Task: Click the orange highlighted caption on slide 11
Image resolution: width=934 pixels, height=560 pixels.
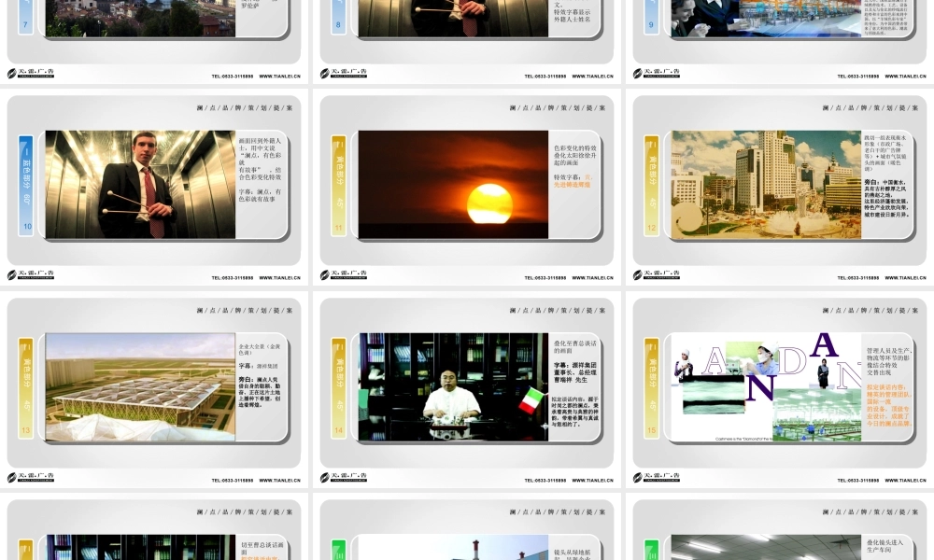Action: coord(573,181)
